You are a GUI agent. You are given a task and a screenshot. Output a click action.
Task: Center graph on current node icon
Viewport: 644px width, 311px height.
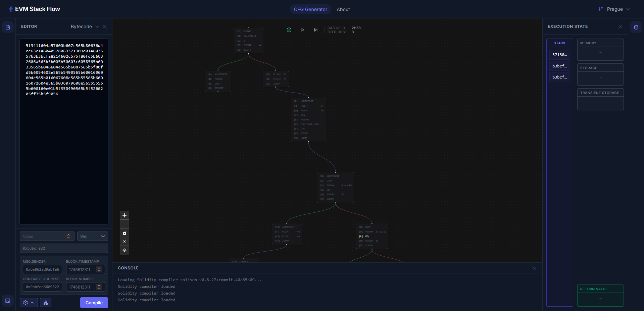125,250
